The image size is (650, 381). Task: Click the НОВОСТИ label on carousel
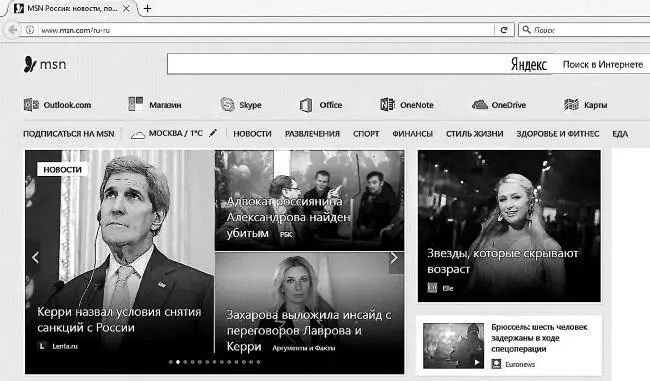tap(63, 169)
